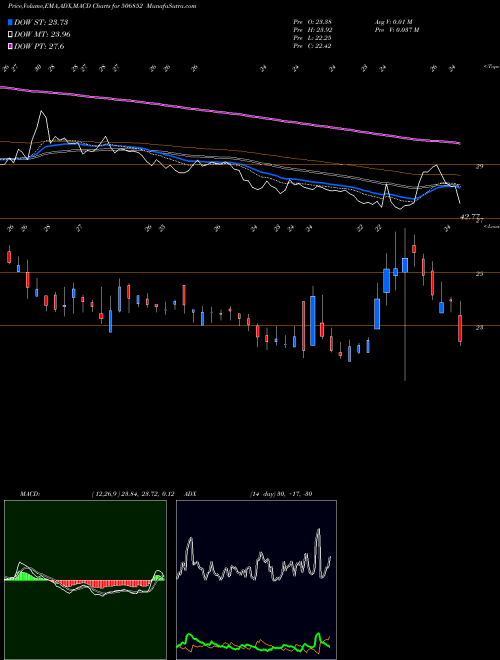
Task: Click the 'Pre V: 0.037 M' value
Action: point(396,30)
